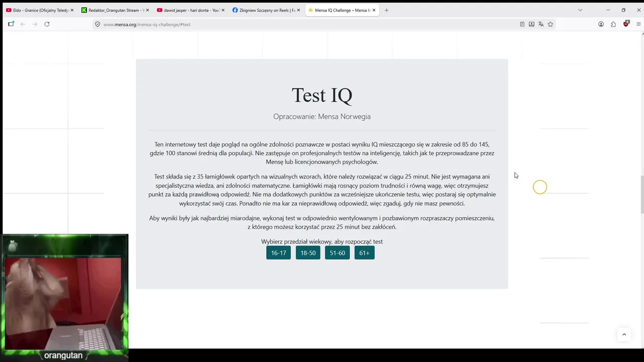Close the Zbigniew Szczęsny Facebook tab
This screenshot has width=644, height=362.
click(298, 10)
